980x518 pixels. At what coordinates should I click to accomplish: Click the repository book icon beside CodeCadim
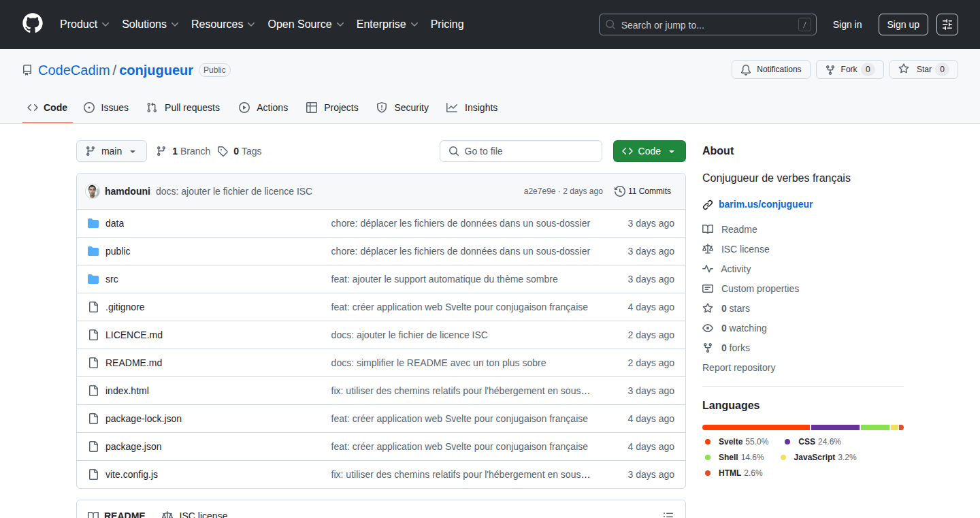[x=27, y=70]
